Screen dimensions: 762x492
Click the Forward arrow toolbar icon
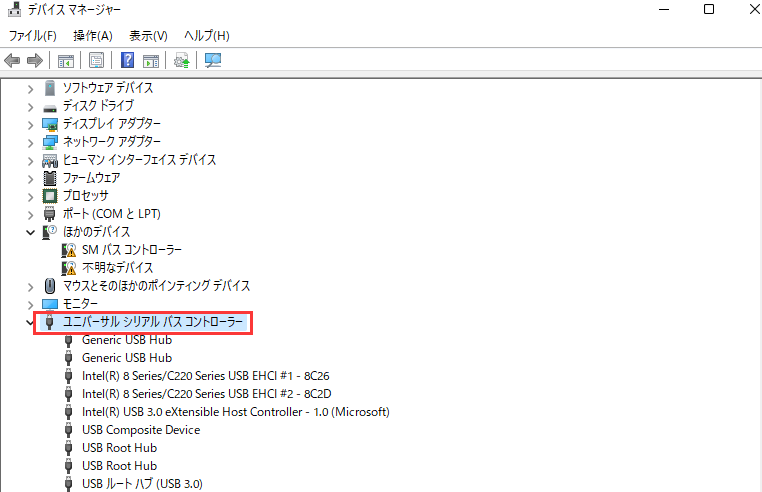35,60
